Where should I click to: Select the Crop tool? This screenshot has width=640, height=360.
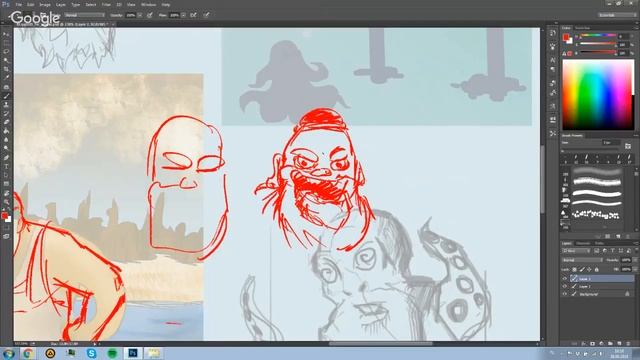pos(6,69)
